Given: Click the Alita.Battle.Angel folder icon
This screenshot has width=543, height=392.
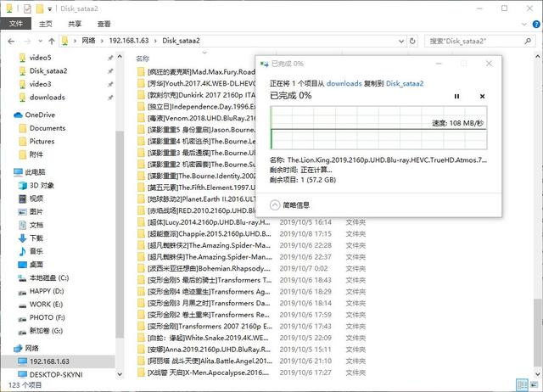Looking at the screenshot, I should pos(141,361).
